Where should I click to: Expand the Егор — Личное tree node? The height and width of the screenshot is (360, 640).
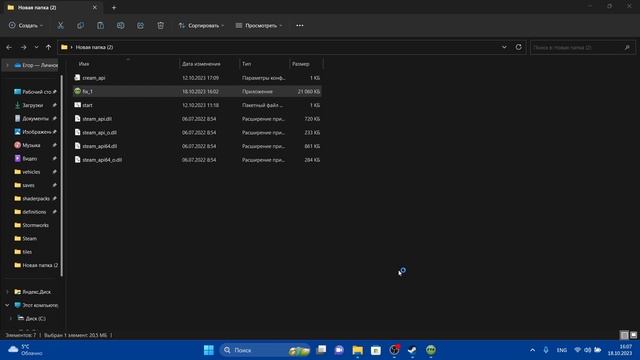pos(7,65)
